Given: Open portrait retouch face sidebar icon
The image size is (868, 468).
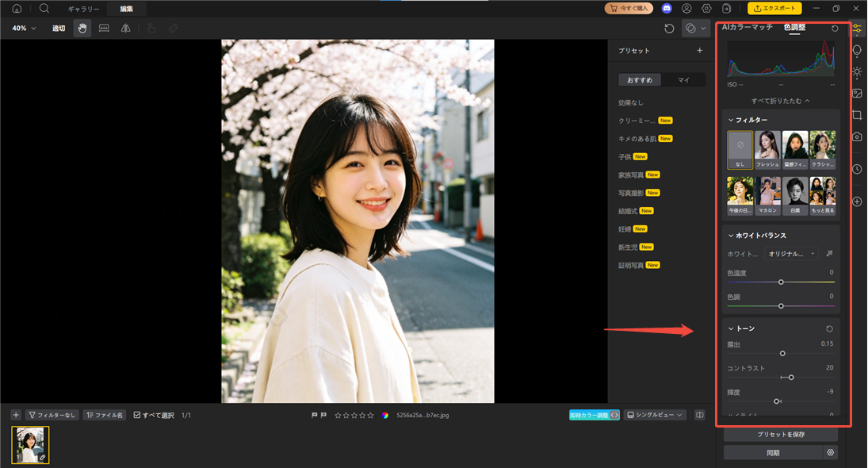Looking at the screenshot, I should click(x=857, y=51).
